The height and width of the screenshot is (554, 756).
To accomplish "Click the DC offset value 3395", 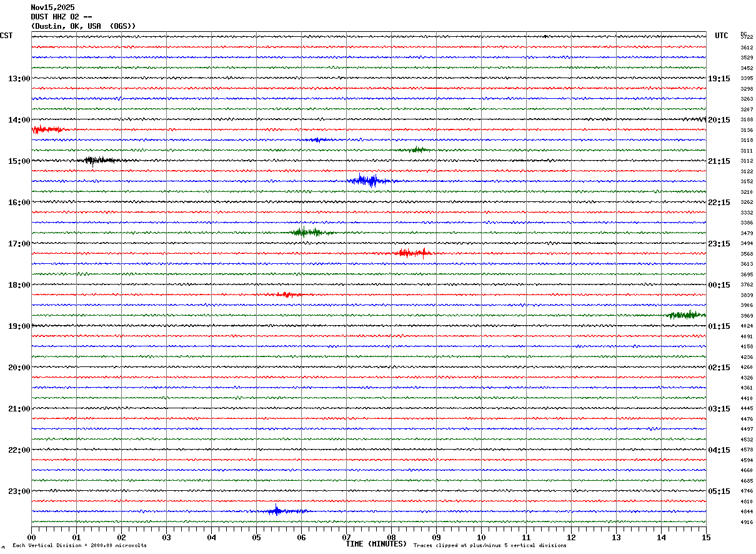I will point(747,79).
